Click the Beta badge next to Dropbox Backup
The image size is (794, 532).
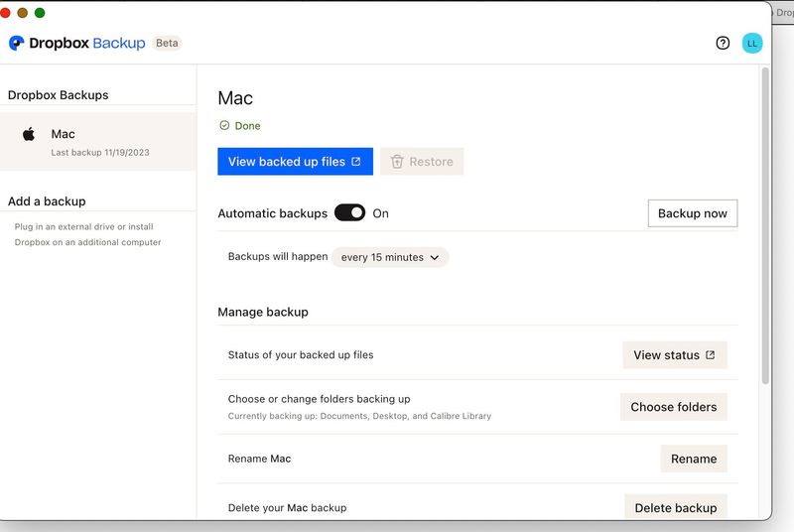tap(168, 44)
